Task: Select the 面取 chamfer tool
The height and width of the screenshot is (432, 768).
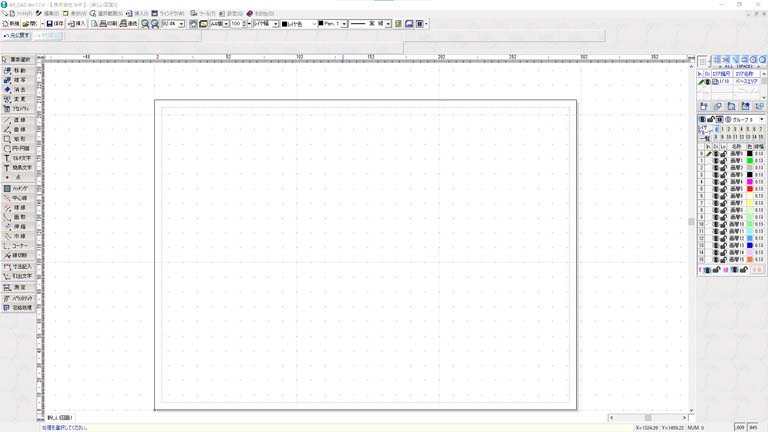Action: (x=17, y=217)
